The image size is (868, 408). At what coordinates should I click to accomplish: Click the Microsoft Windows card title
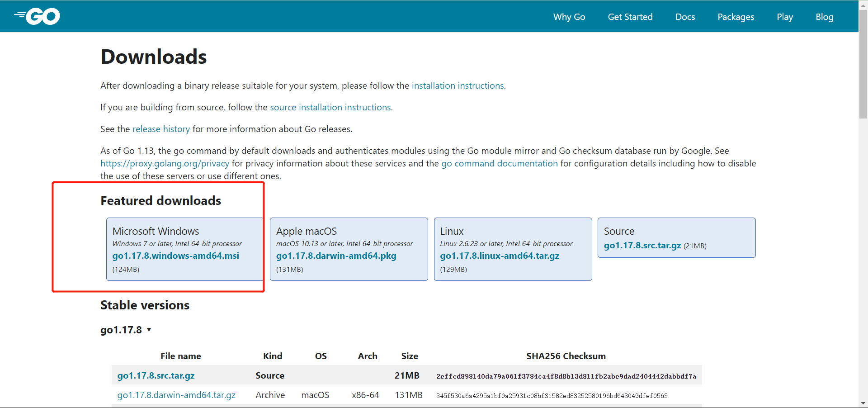[156, 231]
